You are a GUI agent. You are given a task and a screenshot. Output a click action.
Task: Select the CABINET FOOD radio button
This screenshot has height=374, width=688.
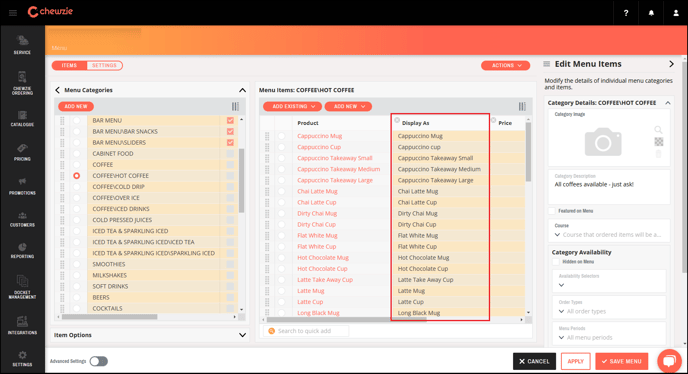point(77,154)
